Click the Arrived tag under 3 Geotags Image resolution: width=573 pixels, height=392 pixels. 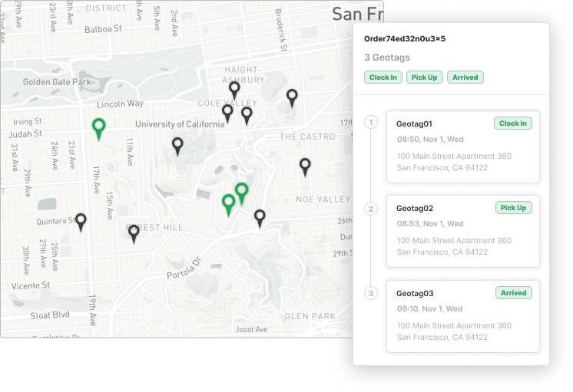pyautogui.click(x=465, y=77)
